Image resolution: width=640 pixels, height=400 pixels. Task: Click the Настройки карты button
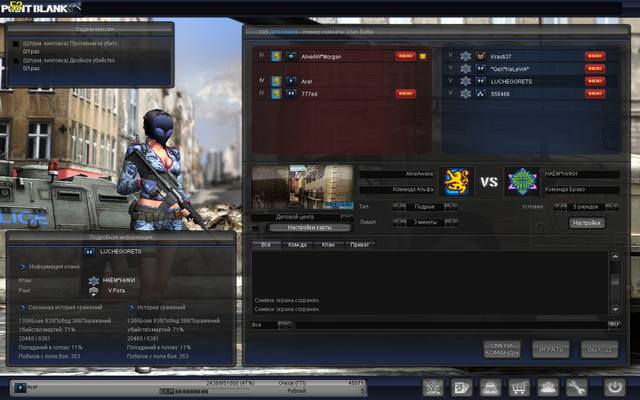point(309,228)
